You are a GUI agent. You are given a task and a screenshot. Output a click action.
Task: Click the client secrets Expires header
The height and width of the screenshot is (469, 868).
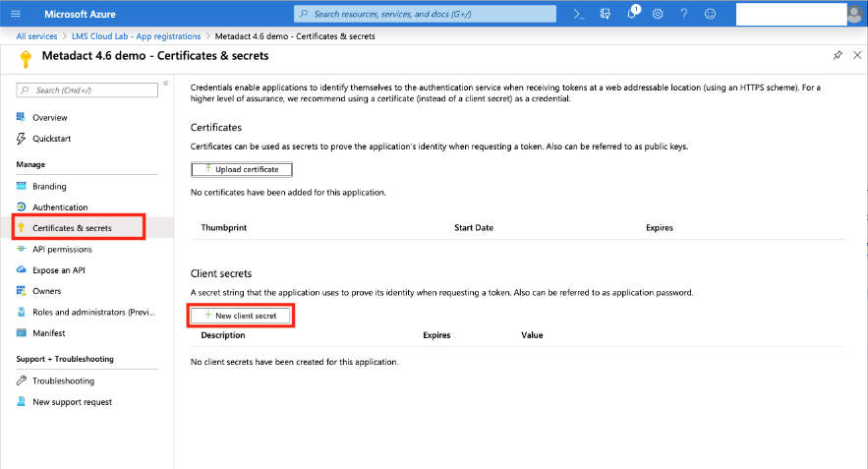(436, 335)
